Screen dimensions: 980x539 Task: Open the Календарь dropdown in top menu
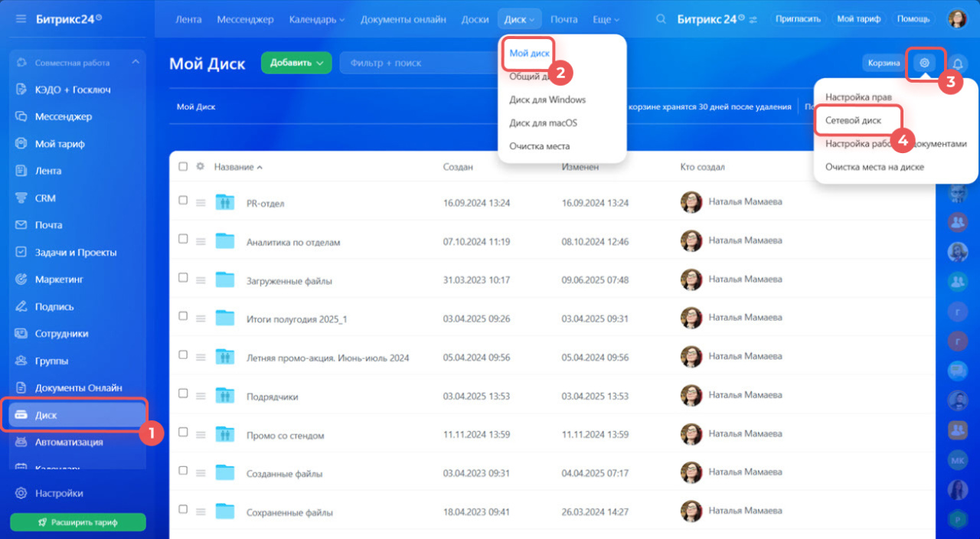pos(317,19)
